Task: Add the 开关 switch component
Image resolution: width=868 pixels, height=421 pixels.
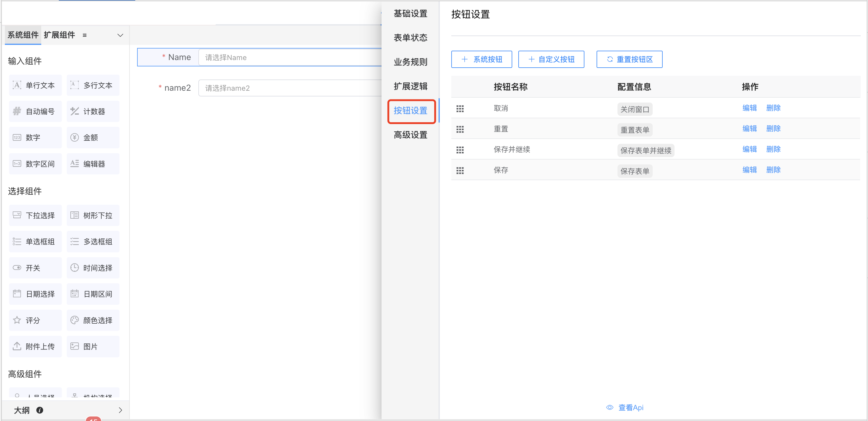Action: 35,268
